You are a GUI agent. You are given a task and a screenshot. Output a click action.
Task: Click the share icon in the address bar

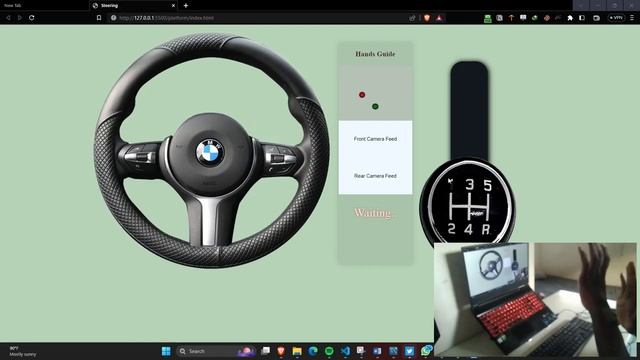pyautogui.click(x=412, y=18)
